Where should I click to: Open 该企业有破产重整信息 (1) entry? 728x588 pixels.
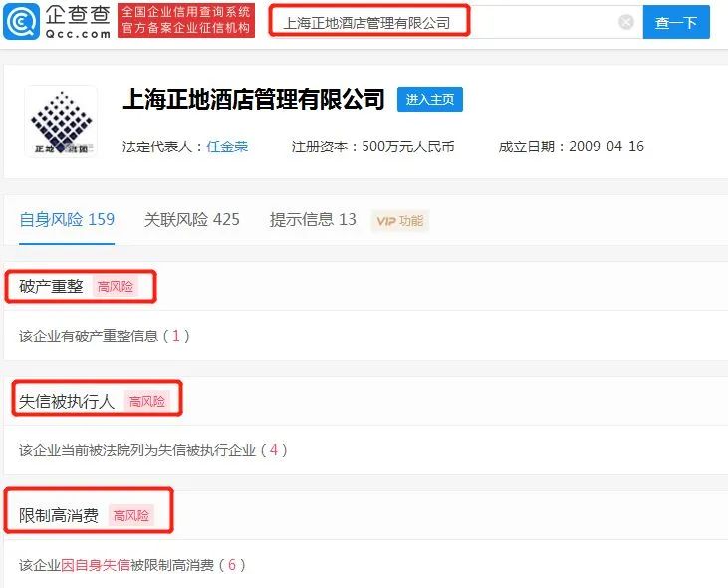(x=105, y=336)
